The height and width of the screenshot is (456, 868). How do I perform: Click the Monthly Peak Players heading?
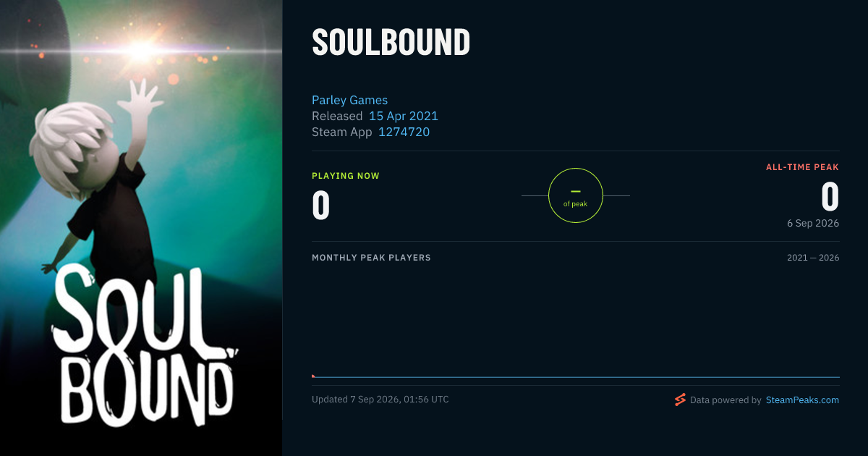point(371,258)
